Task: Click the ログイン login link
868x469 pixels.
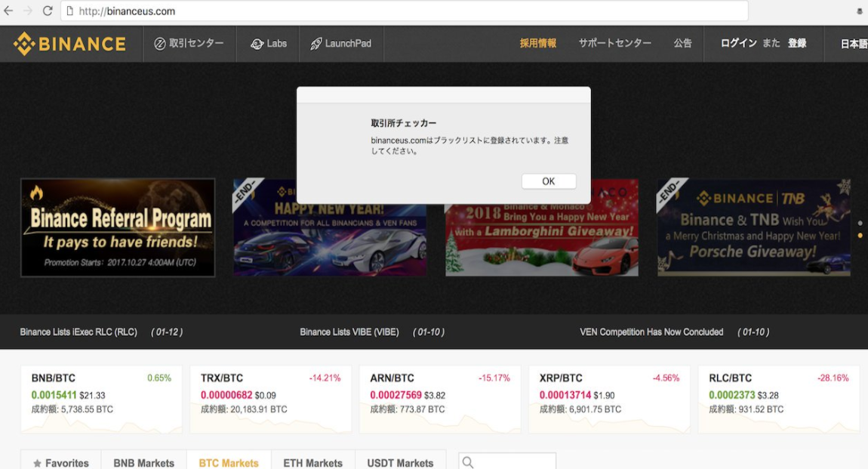Action: point(738,43)
